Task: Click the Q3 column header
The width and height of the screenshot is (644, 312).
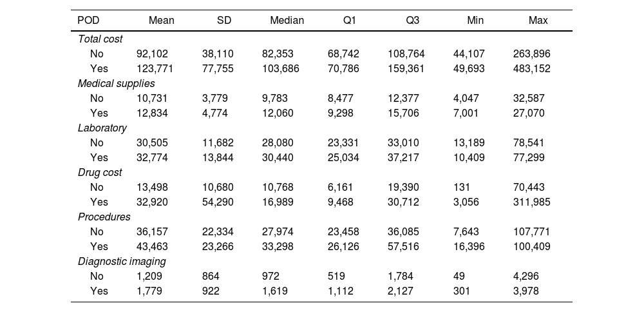Action: pyautogui.click(x=412, y=21)
